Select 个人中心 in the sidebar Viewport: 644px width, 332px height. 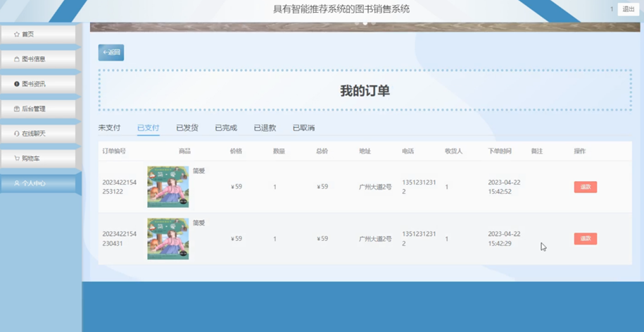coord(38,183)
